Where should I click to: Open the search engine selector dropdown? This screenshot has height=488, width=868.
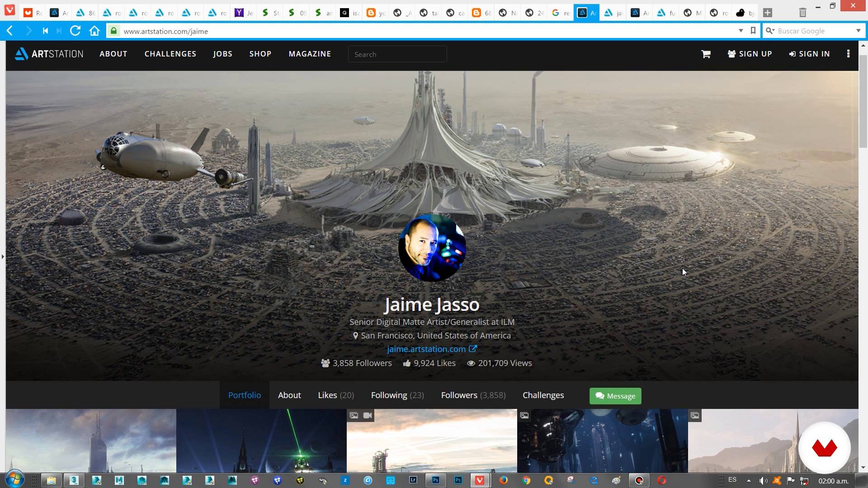(770, 31)
